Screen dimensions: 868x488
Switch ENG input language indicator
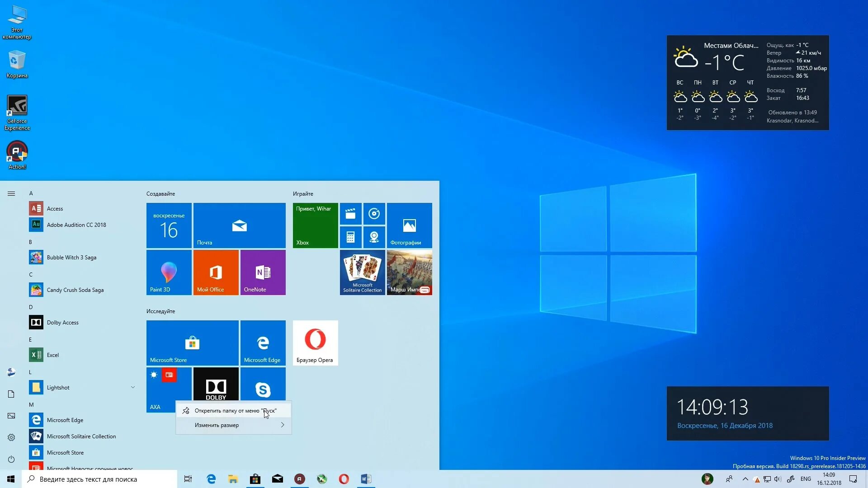point(806,479)
